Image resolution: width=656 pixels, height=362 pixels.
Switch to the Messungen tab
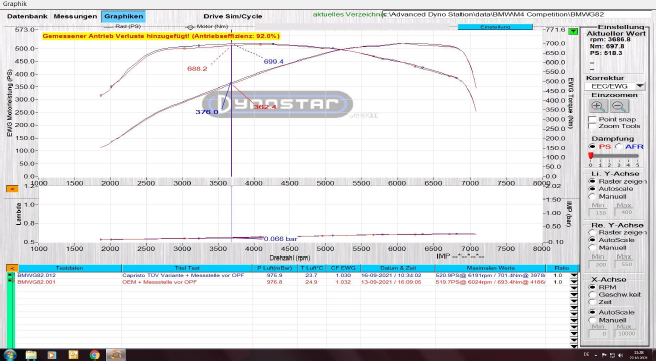(75, 17)
